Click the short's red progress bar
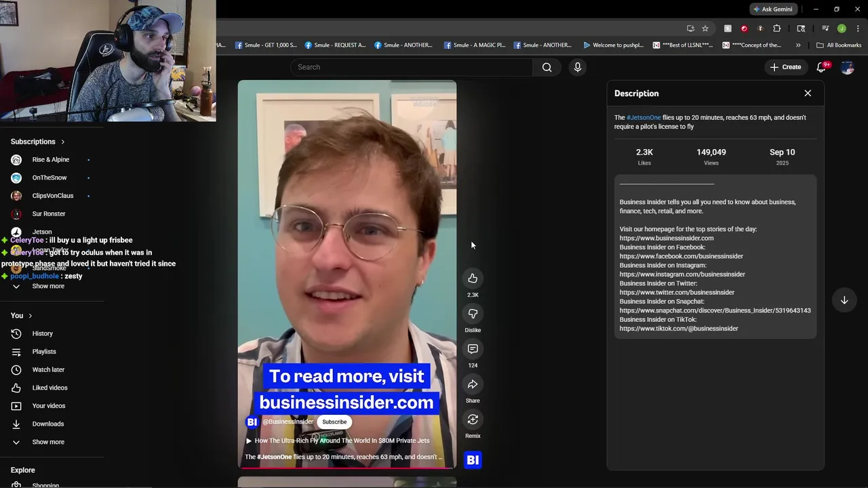Image resolution: width=868 pixels, height=488 pixels. [x=347, y=467]
